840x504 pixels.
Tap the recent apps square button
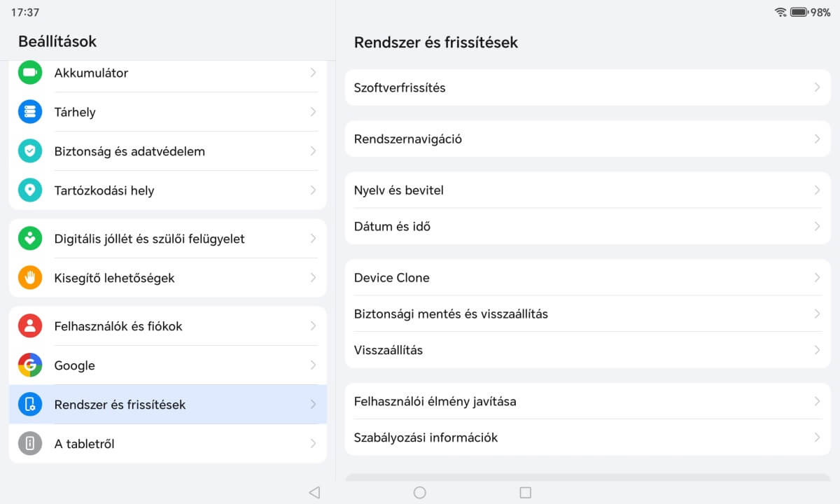click(x=526, y=493)
